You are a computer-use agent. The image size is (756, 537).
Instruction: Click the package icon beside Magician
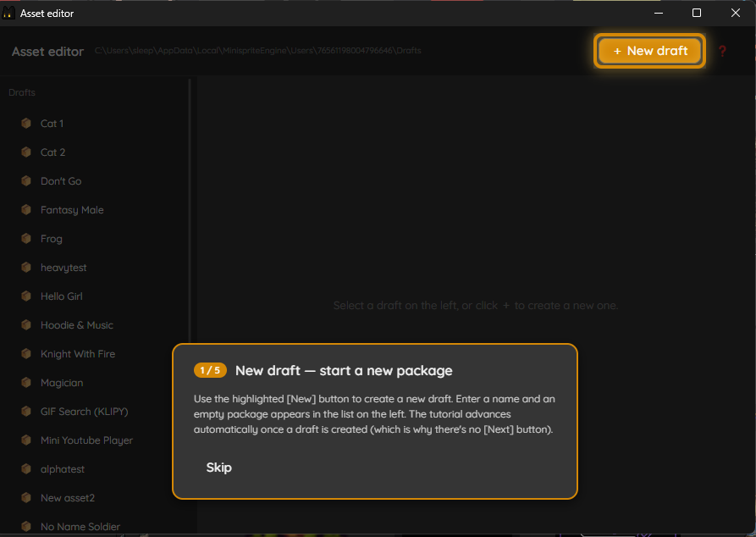(x=26, y=383)
